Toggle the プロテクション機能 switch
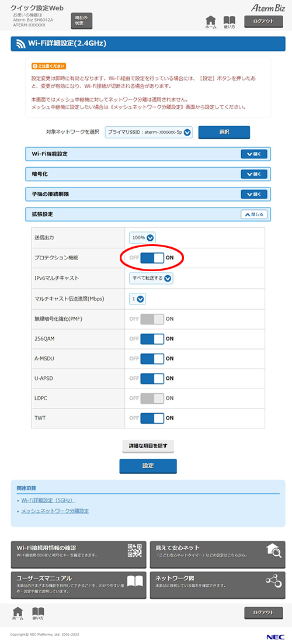The width and height of the screenshot is (292, 644). click(x=152, y=258)
